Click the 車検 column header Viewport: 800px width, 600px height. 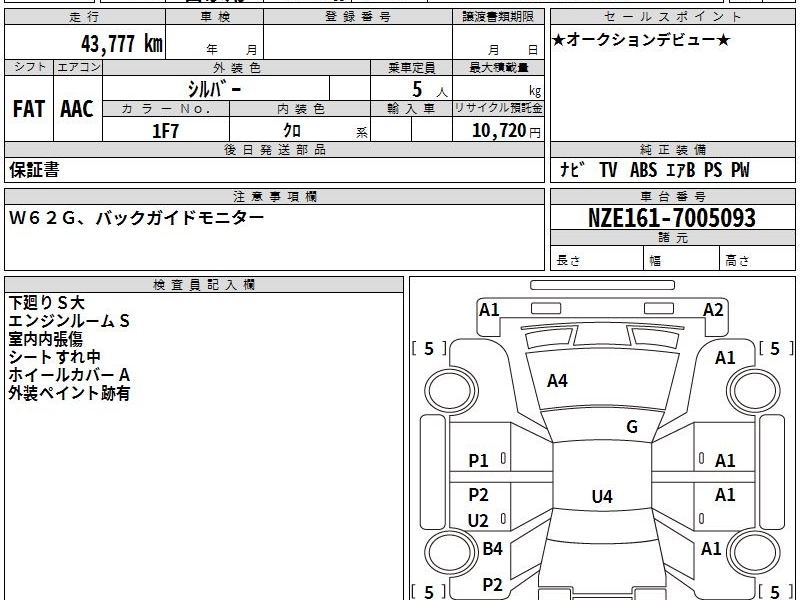tap(215, 17)
